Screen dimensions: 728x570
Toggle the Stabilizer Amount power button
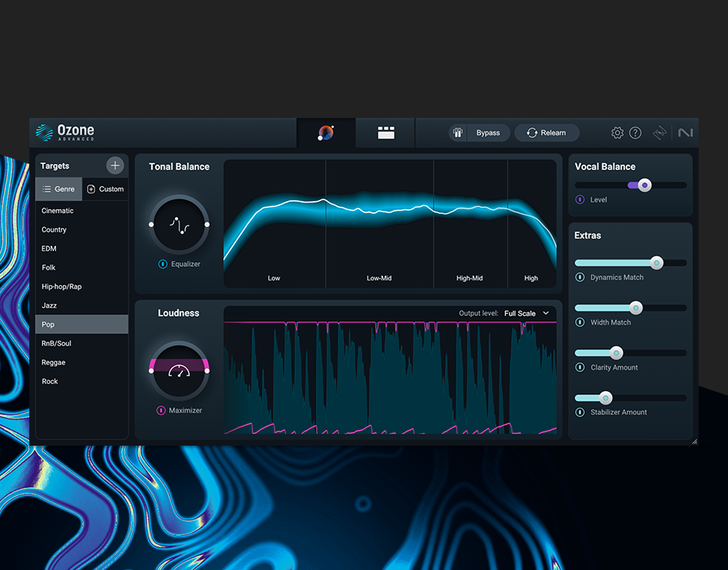(578, 412)
